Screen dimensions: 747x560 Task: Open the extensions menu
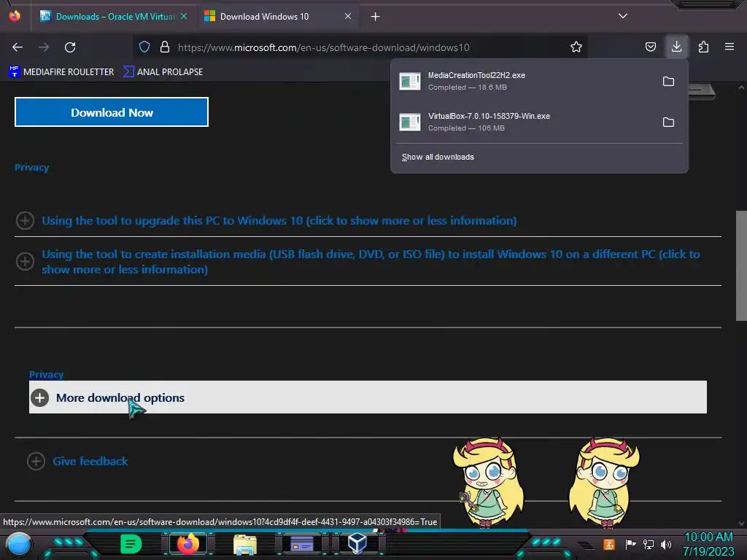point(703,47)
